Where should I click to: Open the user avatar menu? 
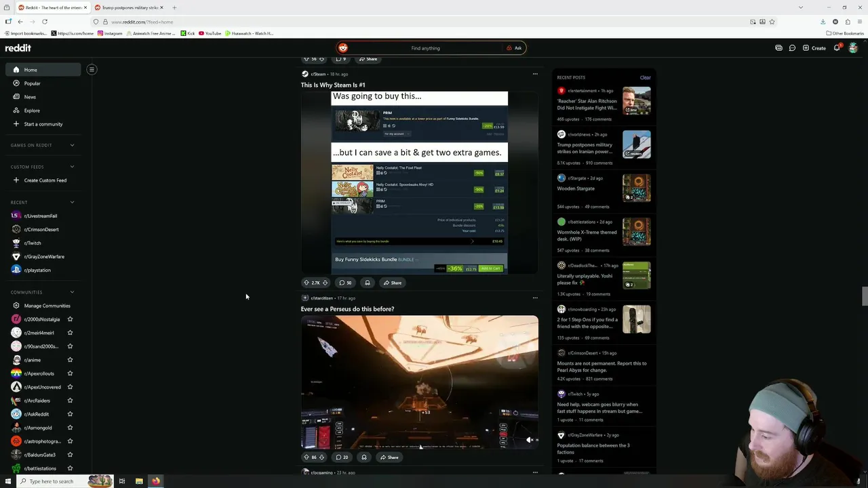tap(853, 48)
